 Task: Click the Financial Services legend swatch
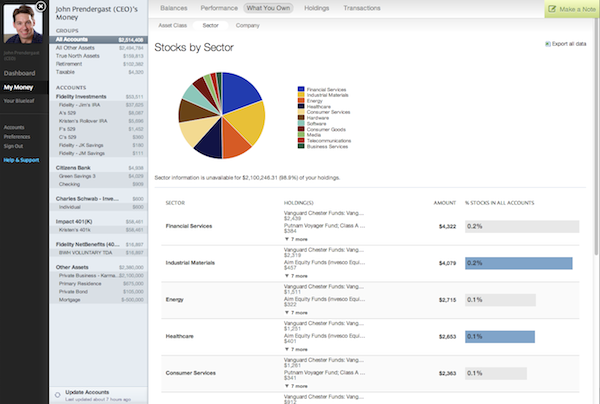tap(300, 88)
